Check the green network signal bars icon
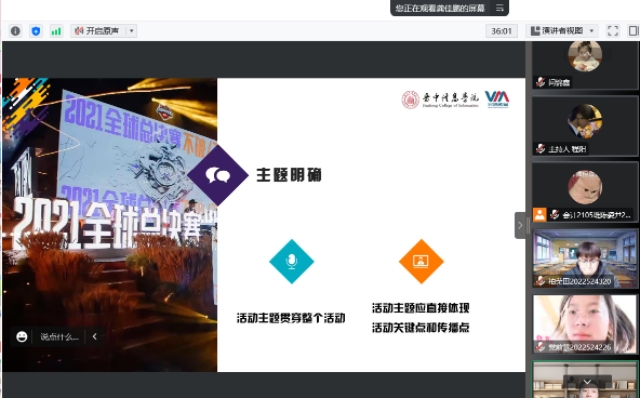Image resolution: width=640 pixels, height=398 pixels. tap(56, 31)
